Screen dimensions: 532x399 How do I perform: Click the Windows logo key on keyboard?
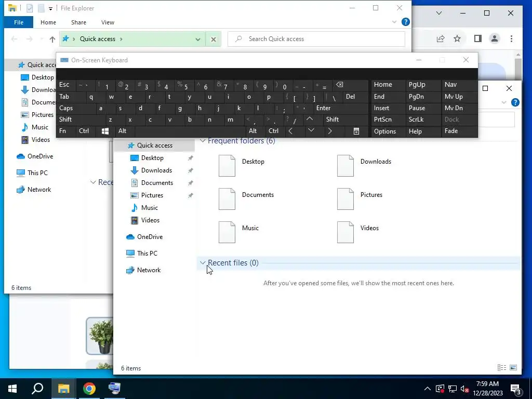coord(105,131)
